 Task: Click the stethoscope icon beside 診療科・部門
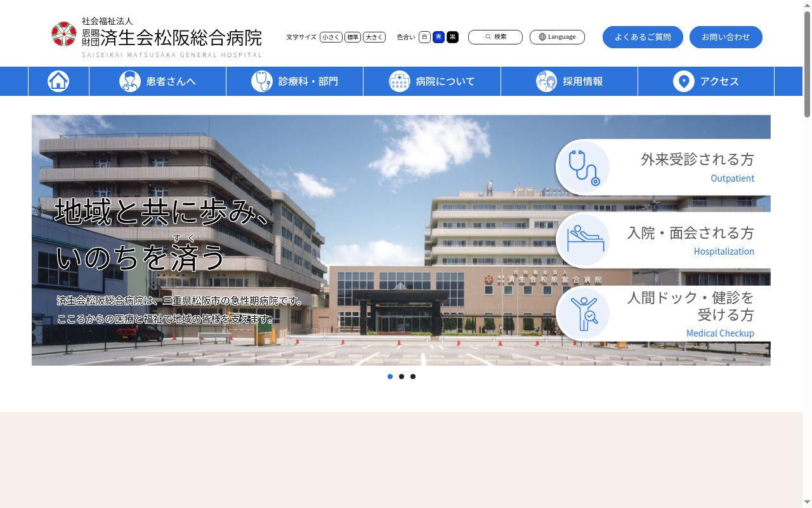point(262,81)
